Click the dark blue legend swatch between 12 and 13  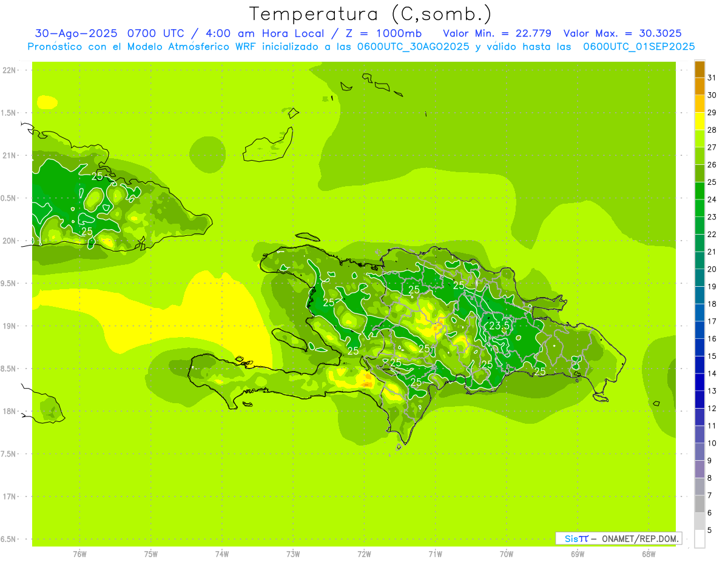699,400
